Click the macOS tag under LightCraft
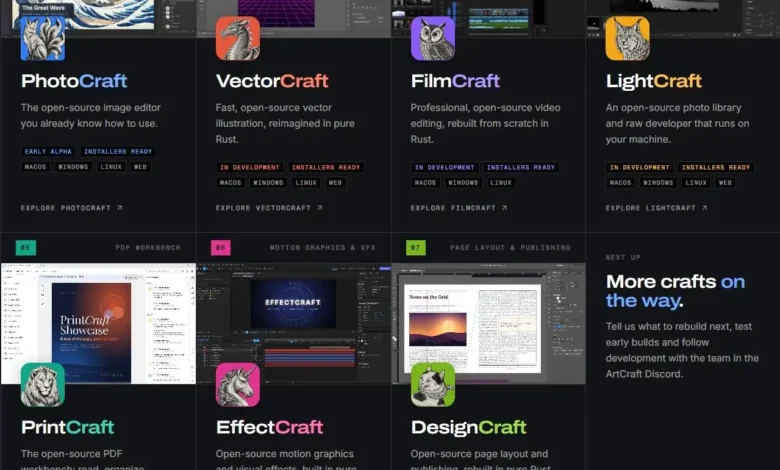 click(x=620, y=183)
